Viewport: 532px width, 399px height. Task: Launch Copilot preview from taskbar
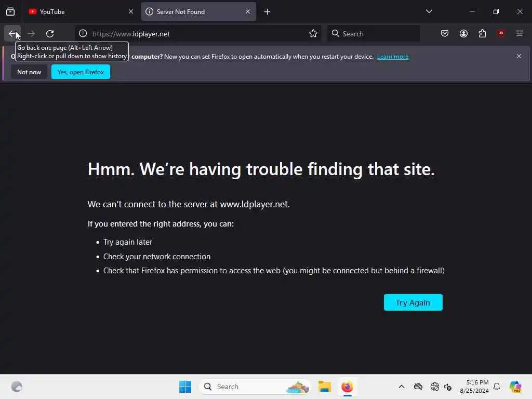coord(515,387)
